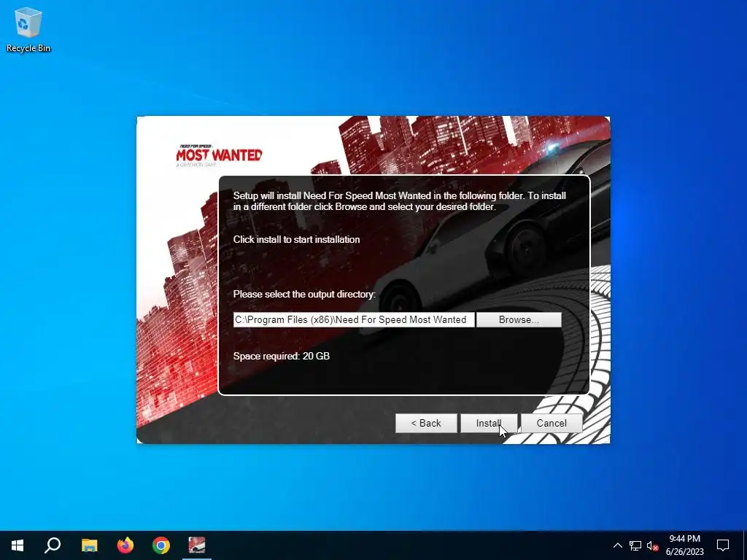Open the network status tray icon

click(x=635, y=545)
